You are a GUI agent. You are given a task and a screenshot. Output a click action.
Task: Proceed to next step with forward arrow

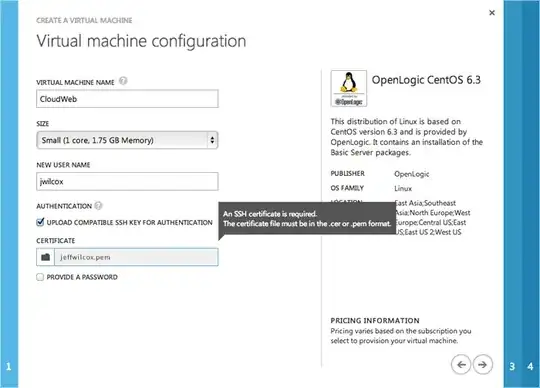coord(482,364)
